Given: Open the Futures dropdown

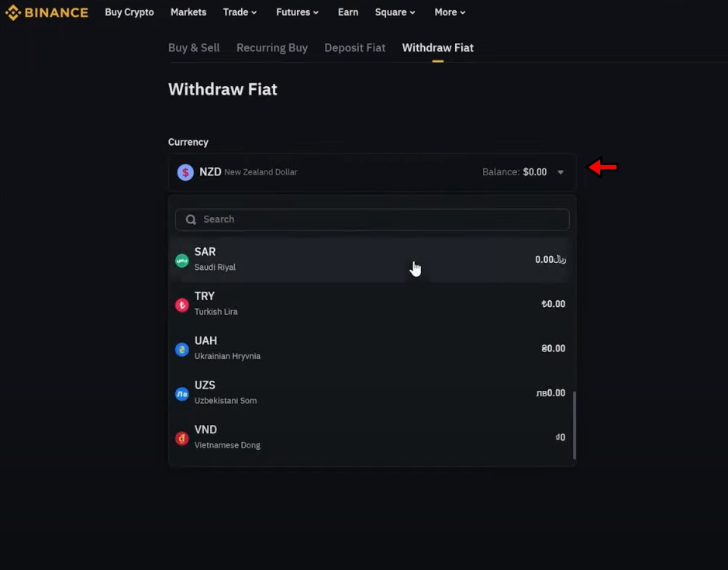Looking at the screenshot, I should (x=297, y=12).
